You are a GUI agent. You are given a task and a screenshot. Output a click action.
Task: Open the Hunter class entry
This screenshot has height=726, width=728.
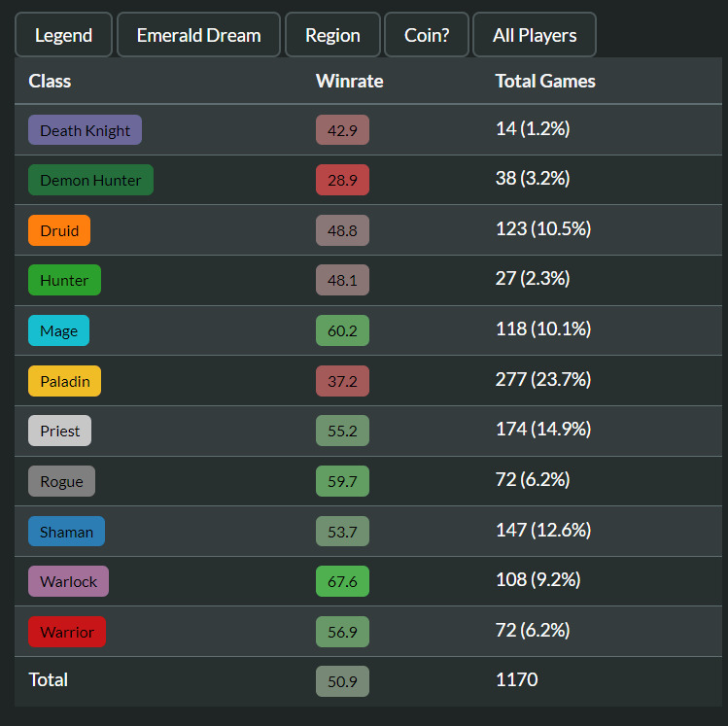(64, 280)
